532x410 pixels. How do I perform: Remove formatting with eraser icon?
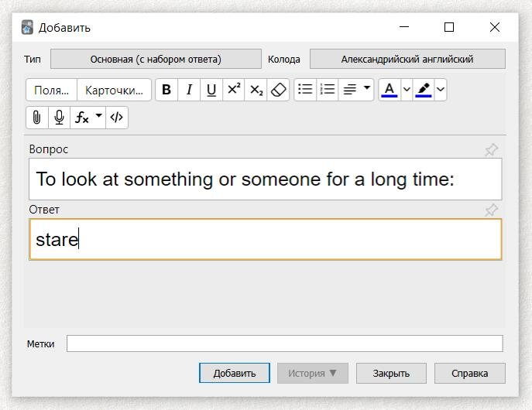click(278, 90)
